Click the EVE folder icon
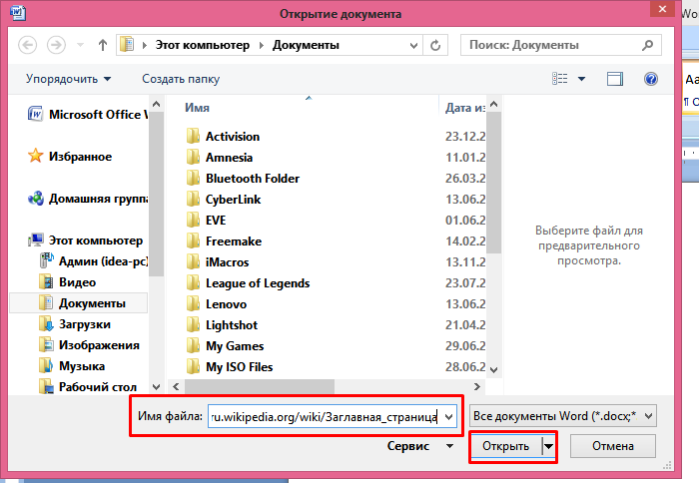 193,220
